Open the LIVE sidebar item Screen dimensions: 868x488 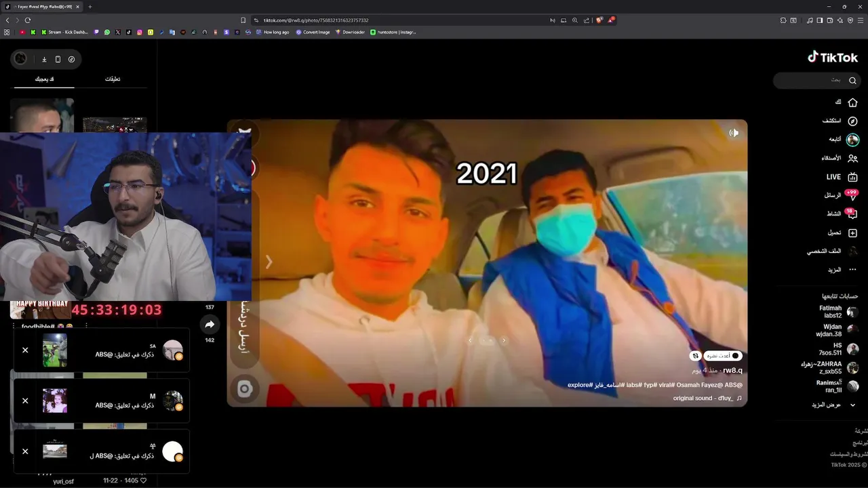coord(842,177)
